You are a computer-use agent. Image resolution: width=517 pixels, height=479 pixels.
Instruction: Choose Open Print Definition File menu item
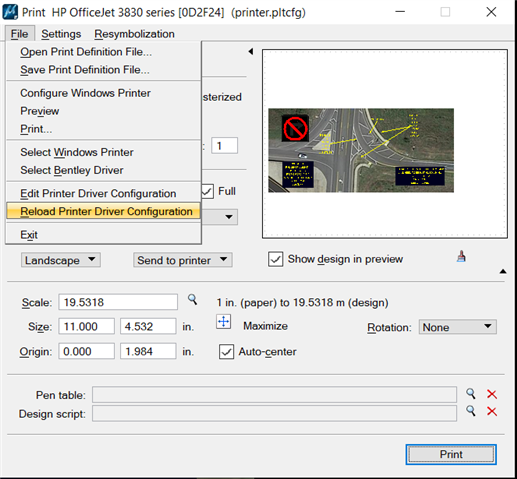click(x=104, y=52)
